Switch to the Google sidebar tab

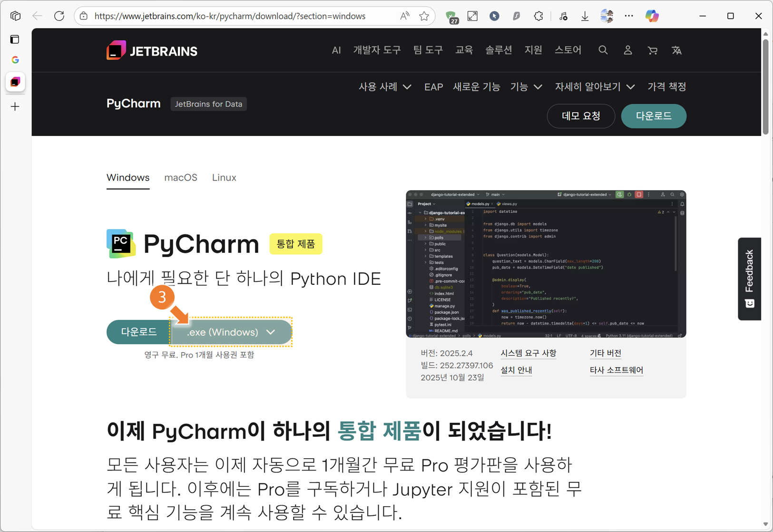coord(15,60)
